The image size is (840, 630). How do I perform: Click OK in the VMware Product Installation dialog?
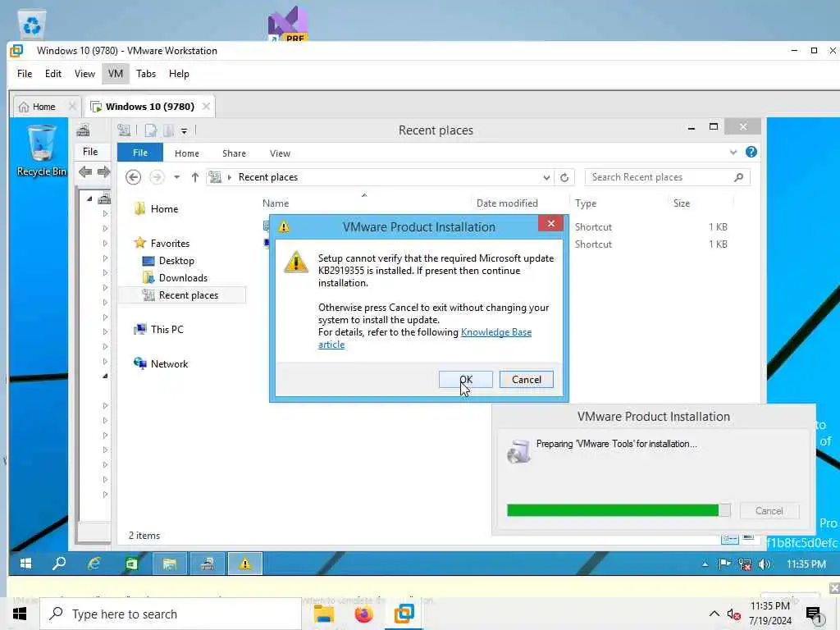pos(466,379)
